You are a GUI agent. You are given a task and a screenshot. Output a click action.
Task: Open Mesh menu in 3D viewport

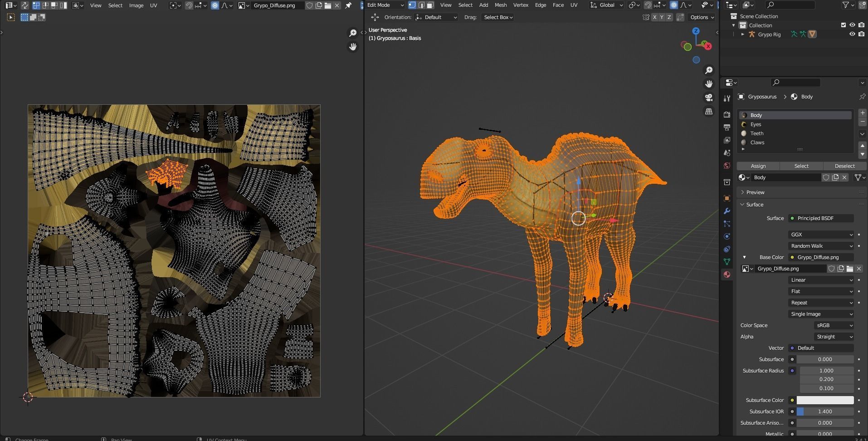pos(501,5)
